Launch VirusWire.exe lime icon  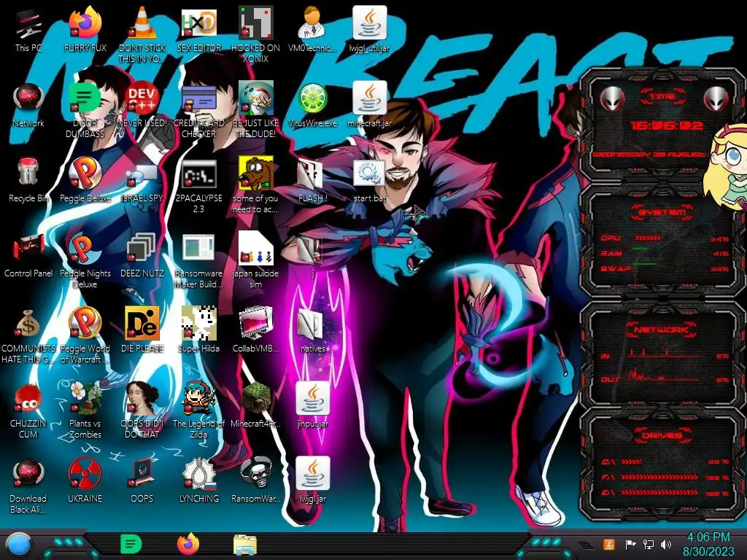click(312, 106)
